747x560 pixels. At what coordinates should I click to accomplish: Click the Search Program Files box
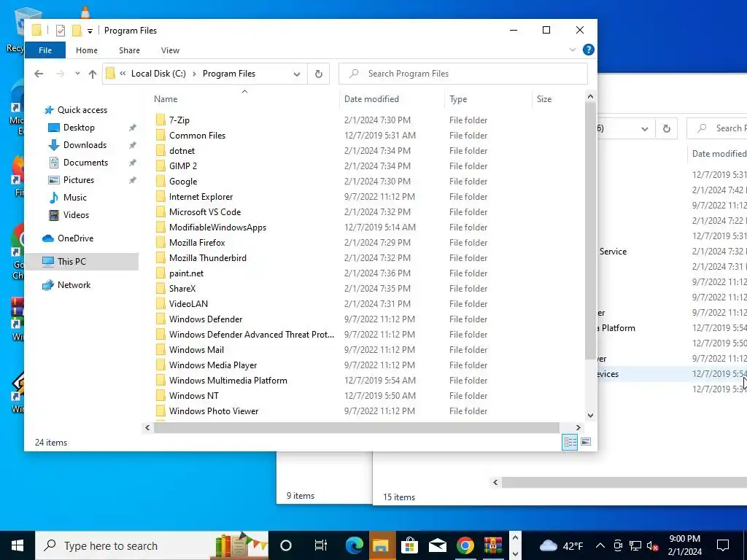[x=463, y=74]
